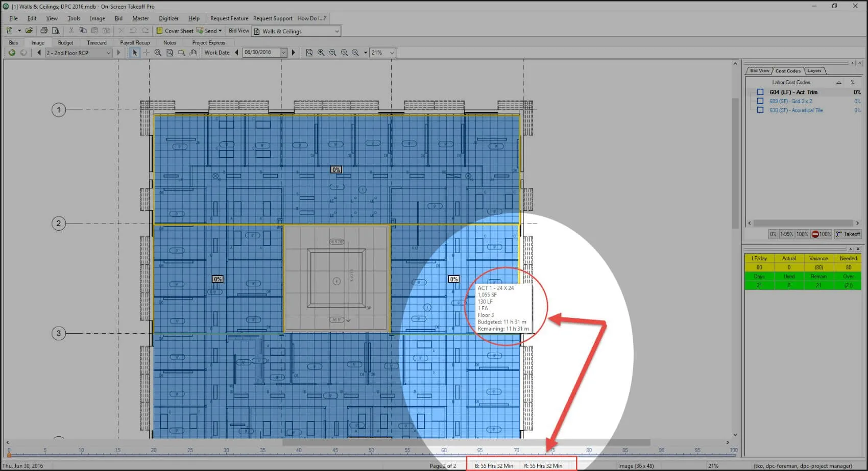Open the zoom options dropdown arrow

tap(366, 53)
